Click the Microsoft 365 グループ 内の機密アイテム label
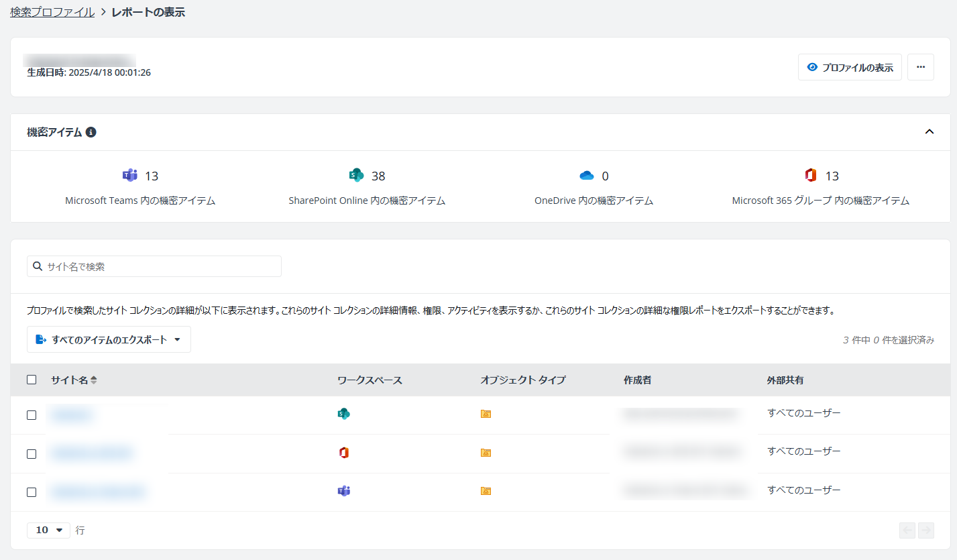Image resolution: width=957 pixels, height=560 pixels. [x=821, y=201]
